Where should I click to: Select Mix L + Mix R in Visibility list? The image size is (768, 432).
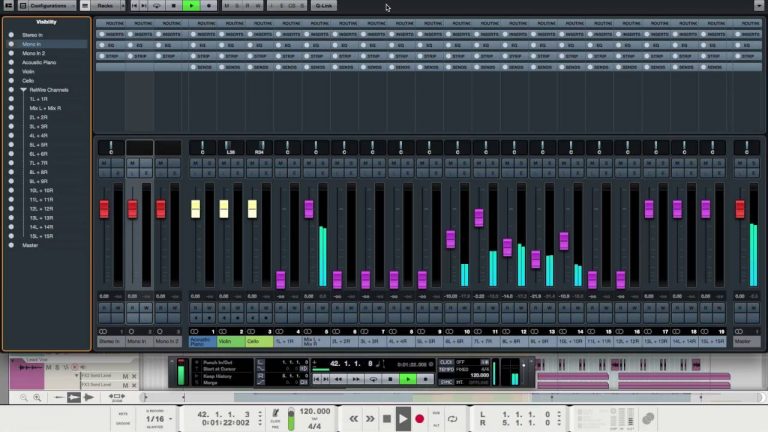click(x=45, y=108)
